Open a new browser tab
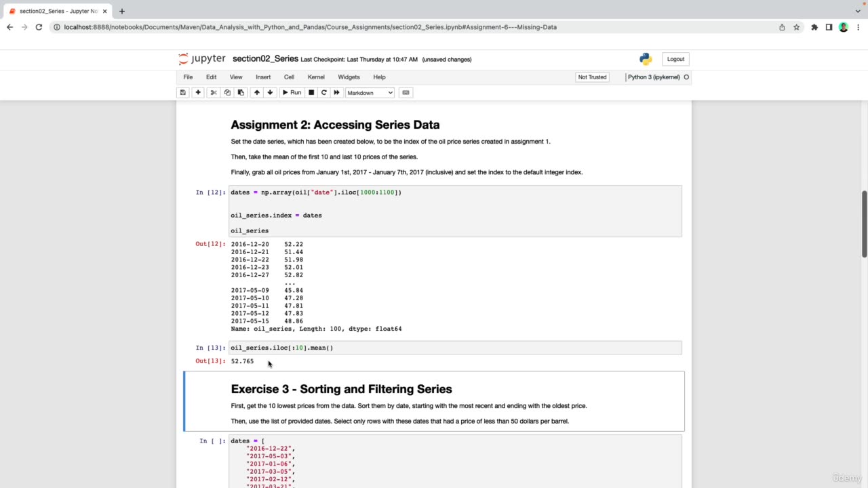868x488 pixels. click(122, 12)
